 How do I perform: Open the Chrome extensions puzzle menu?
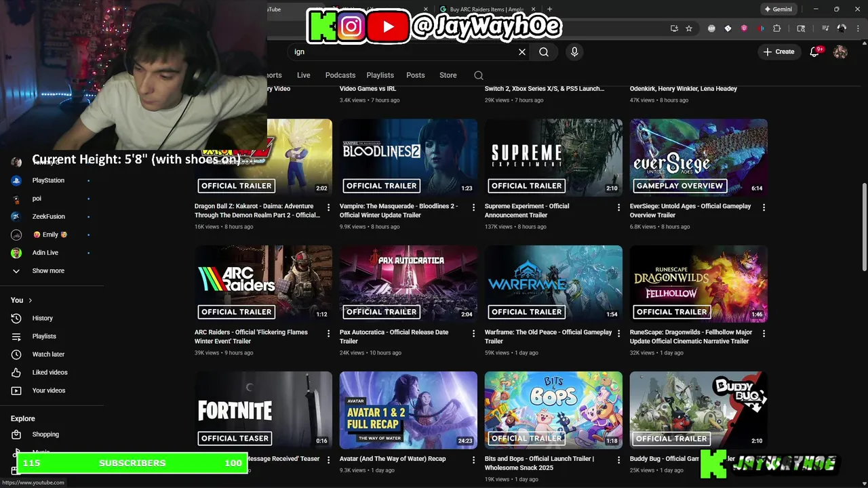click(x=777, y=28)
